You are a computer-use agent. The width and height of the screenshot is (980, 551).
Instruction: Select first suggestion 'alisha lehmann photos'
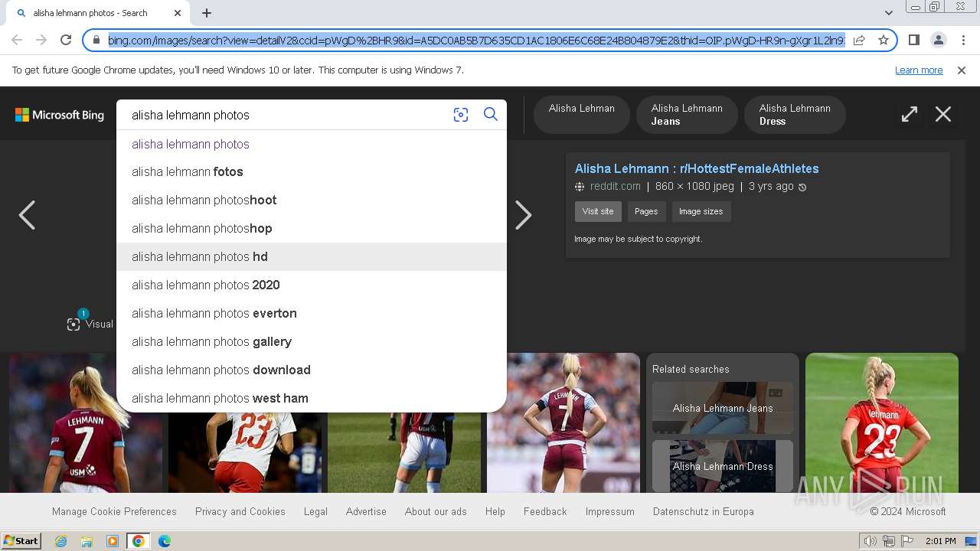pos(312,144)
